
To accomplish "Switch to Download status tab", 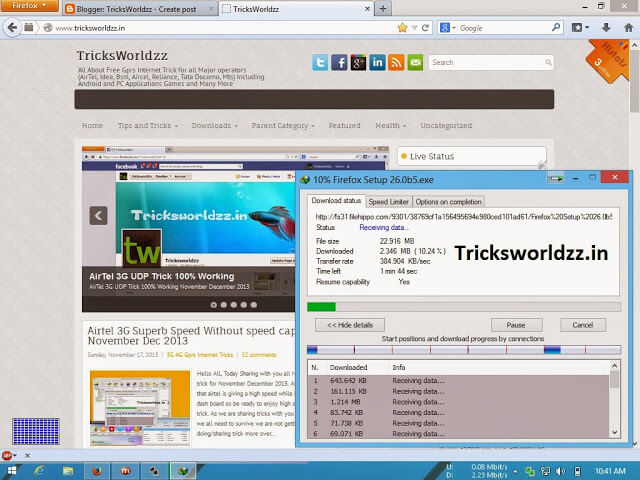I will (336, 201).
